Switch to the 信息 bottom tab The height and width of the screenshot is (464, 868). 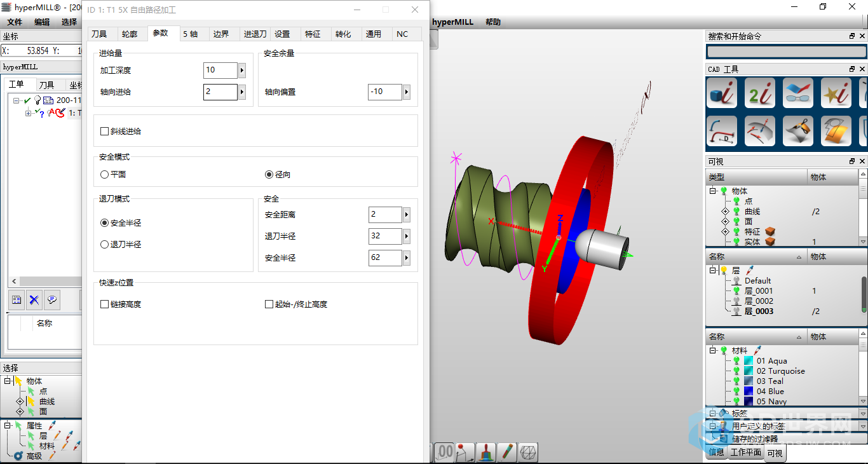tap(716, 453)
